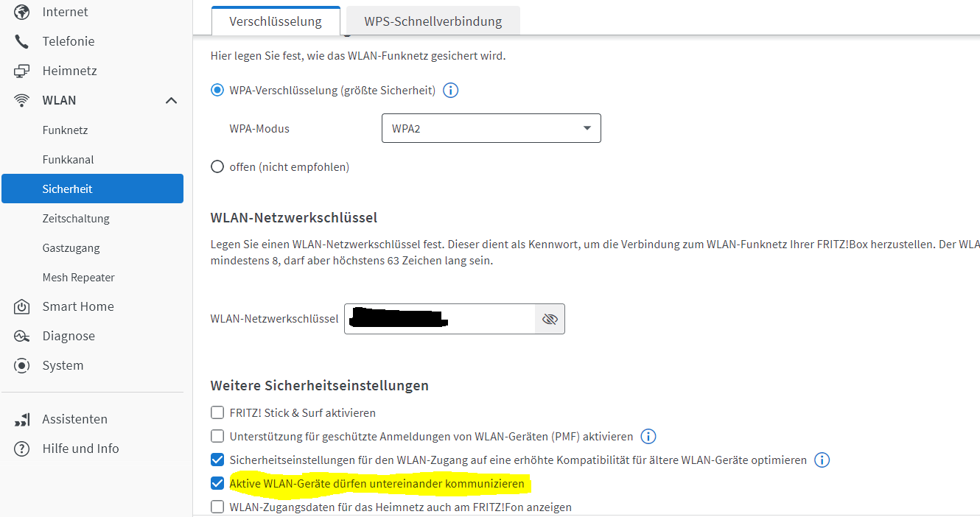Open the WPA-Modus dropdown
This screenshot has height=517, width=980.
coord(491,128)
